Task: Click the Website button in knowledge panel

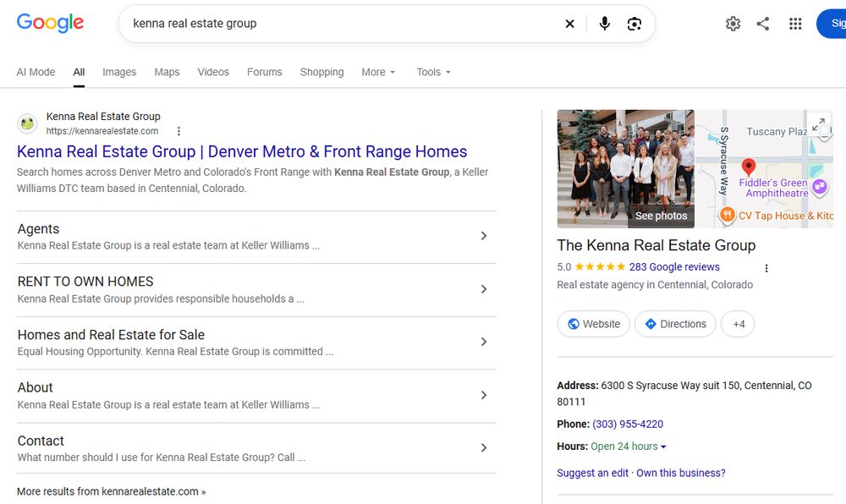Action: [x=594, y=324]
